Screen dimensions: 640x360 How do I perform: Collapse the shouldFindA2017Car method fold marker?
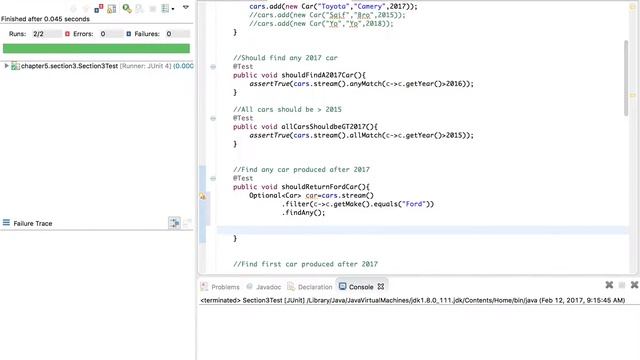pyautogui.click(x=213, y=67)
